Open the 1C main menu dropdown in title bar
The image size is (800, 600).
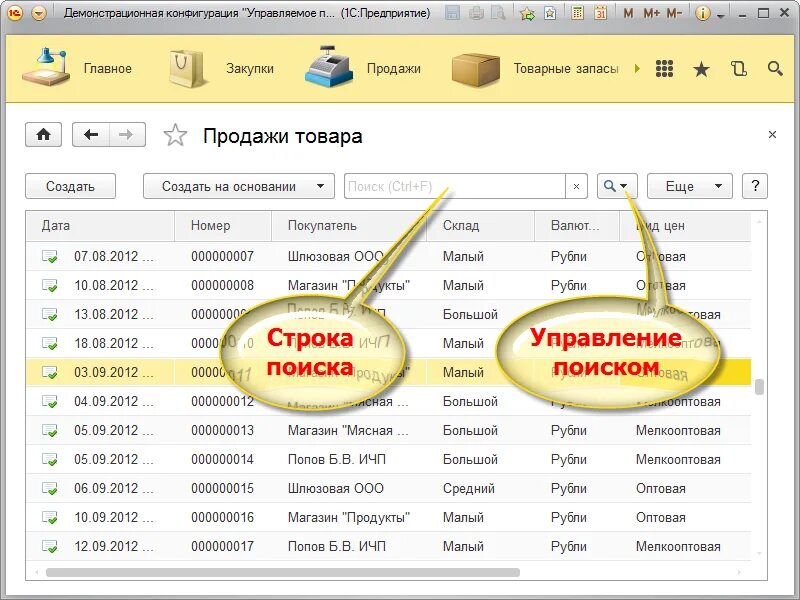pos(39,14)
